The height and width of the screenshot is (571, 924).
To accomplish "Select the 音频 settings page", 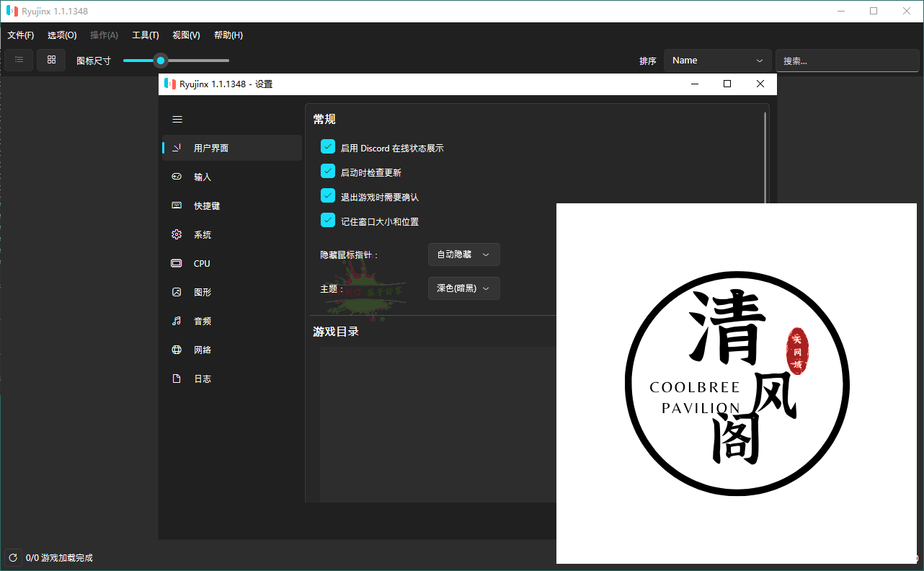I will pos(232,321).
